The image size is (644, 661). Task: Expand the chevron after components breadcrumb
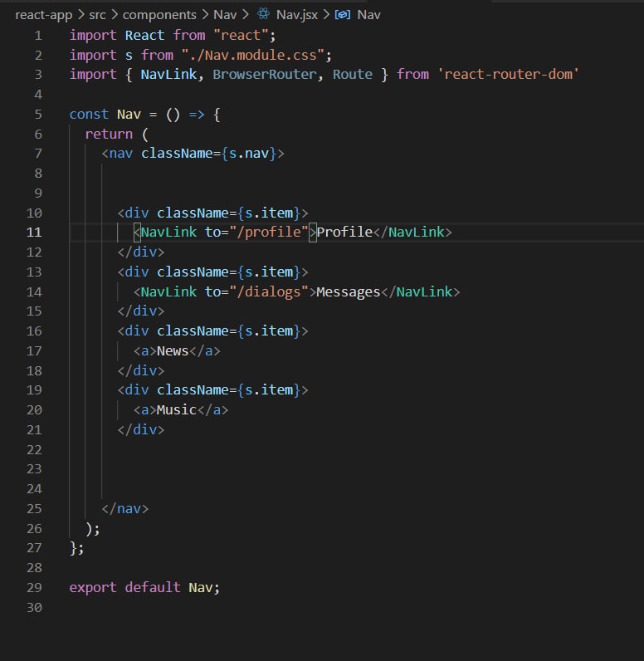pos(205,15)
